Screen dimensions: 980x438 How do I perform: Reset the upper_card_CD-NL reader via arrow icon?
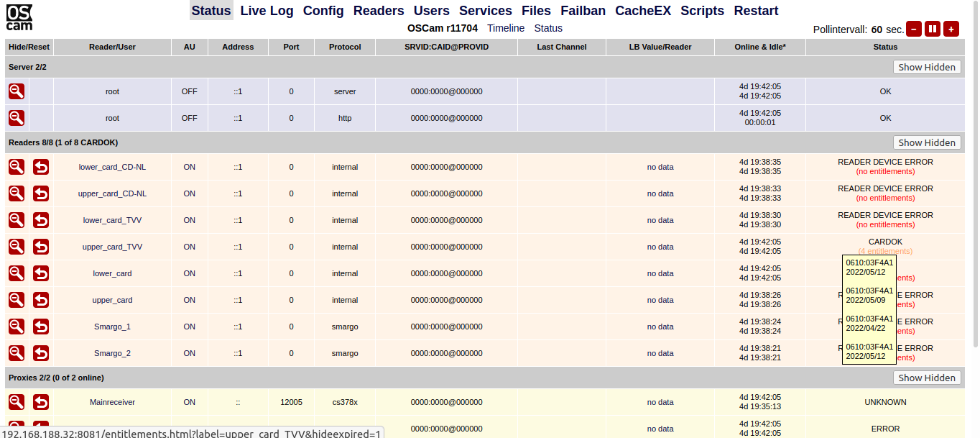click(x=41, y=193)
